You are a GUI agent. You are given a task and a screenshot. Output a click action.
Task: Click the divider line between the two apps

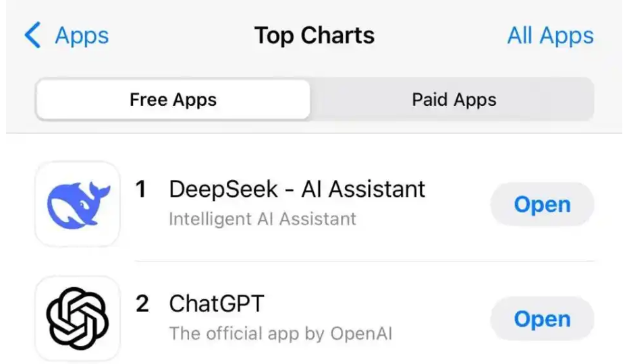point(364,261)
